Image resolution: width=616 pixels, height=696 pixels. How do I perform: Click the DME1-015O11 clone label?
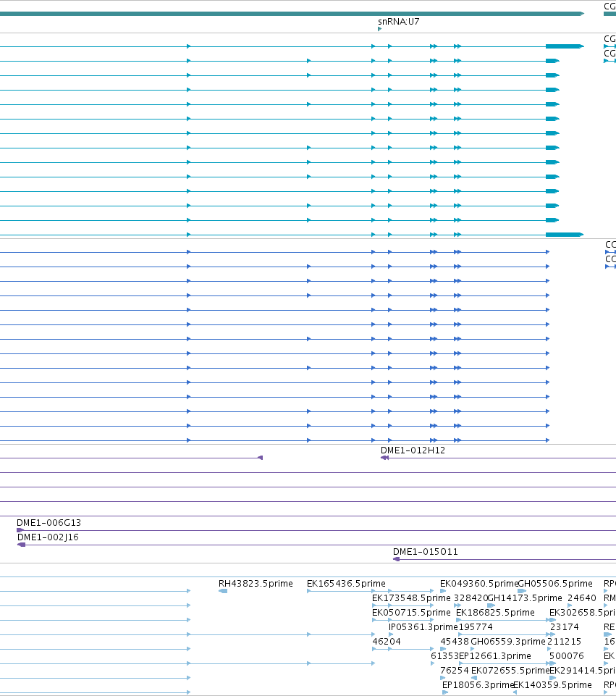tap(426, 552)
